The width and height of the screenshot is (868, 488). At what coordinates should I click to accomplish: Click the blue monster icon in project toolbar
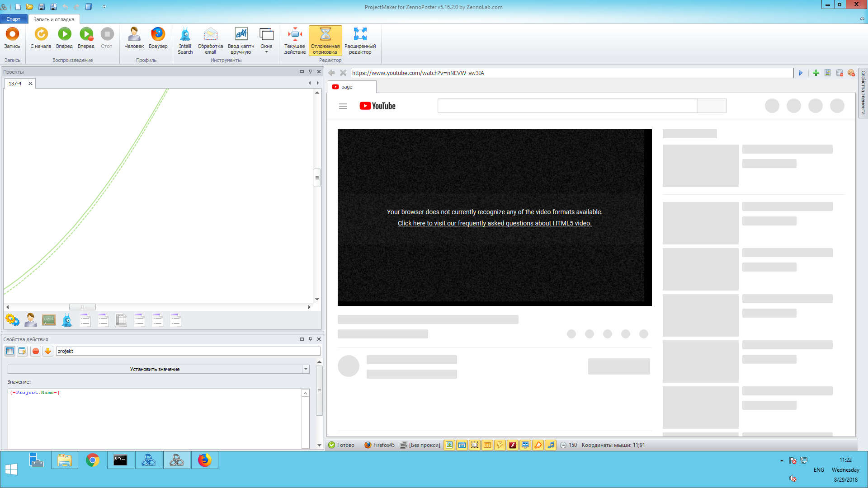coord(67,320)
